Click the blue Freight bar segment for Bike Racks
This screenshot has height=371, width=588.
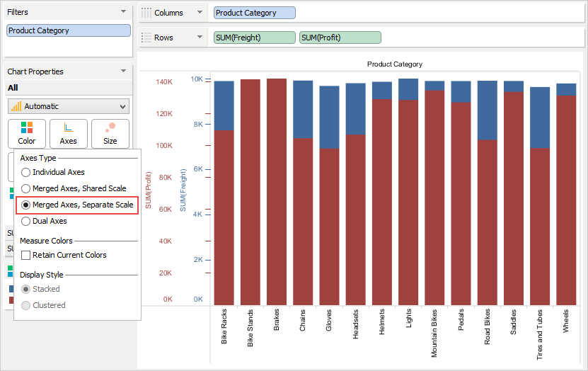tap(224, 105)
